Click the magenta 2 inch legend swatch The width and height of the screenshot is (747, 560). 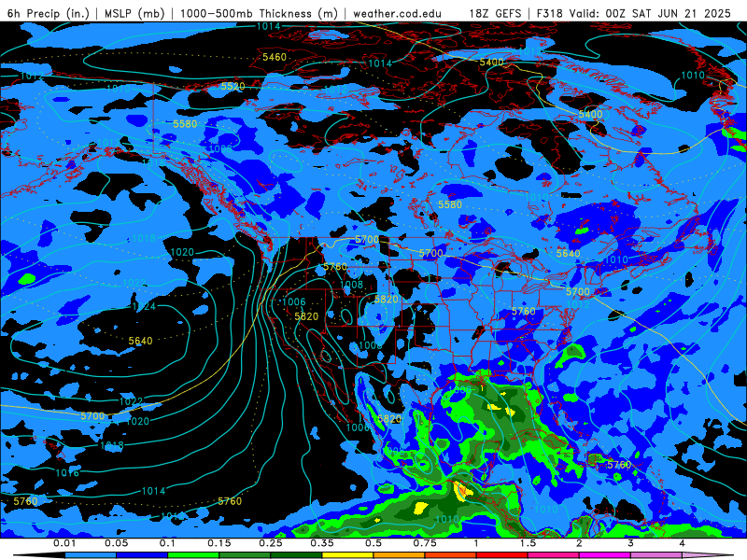click(605, 555)
